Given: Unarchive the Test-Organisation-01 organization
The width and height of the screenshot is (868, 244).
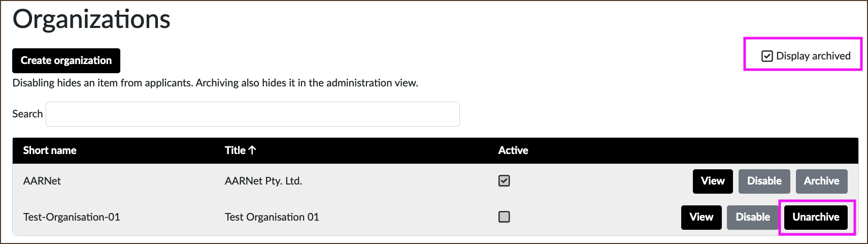Looking at the screenshot, I should (816, 218).
